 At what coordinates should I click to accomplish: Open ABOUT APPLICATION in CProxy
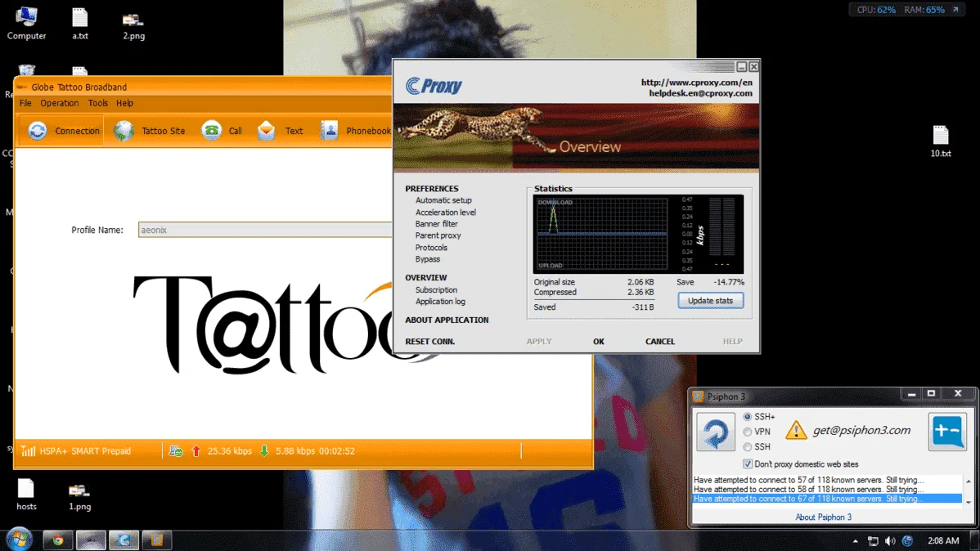447,320
